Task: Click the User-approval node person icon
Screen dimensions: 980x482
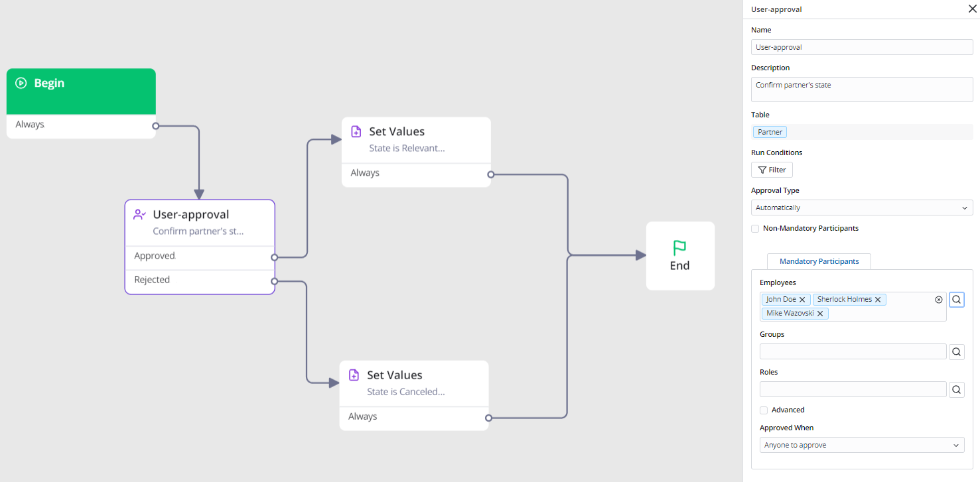Action: (139, 215)
